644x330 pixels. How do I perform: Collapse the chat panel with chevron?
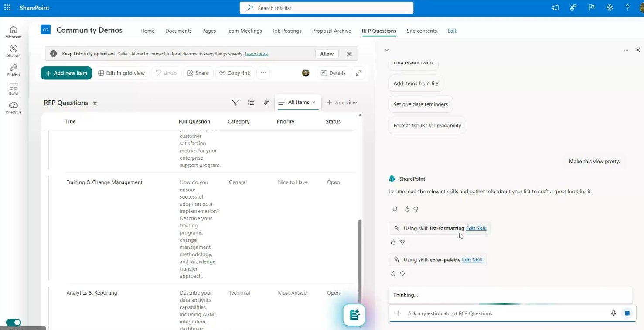tap(387, 50)
